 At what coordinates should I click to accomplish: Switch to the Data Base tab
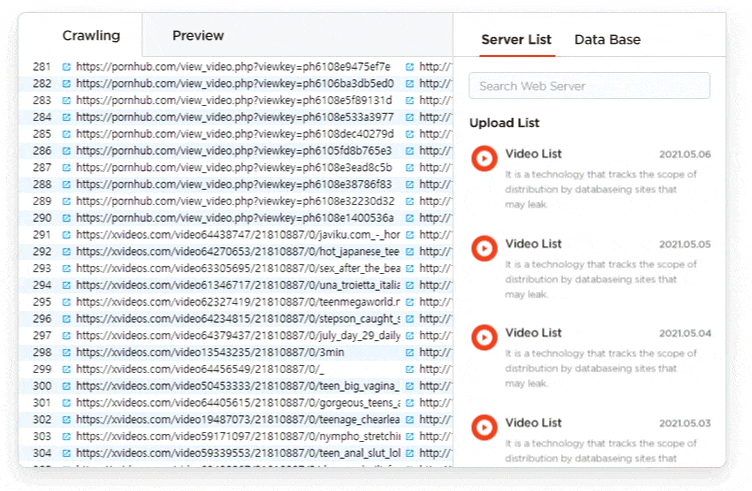click(x=607, y=40)
